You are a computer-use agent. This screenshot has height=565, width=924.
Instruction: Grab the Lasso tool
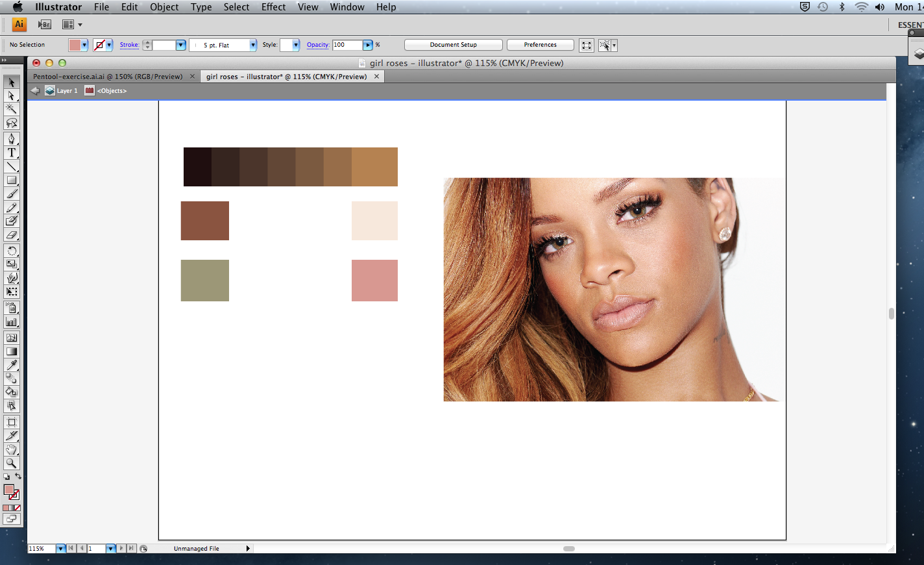click(x=11, y=123)
